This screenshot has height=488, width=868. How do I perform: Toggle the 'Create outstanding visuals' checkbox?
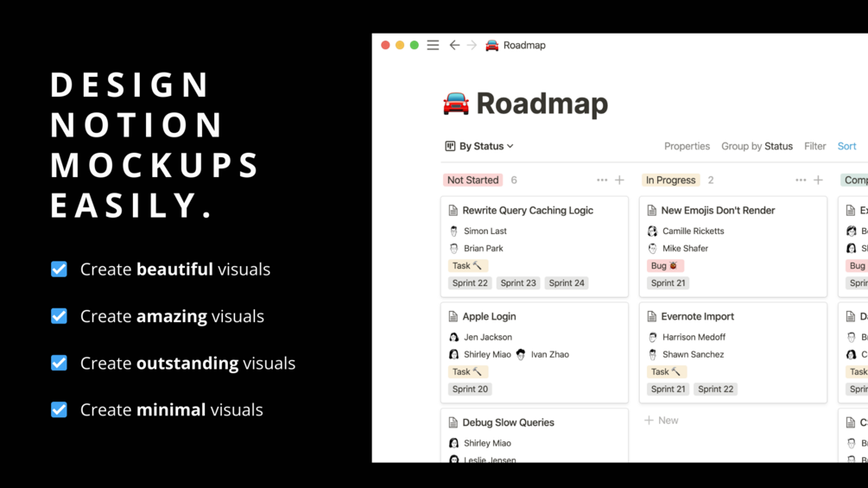coord(60,363)
